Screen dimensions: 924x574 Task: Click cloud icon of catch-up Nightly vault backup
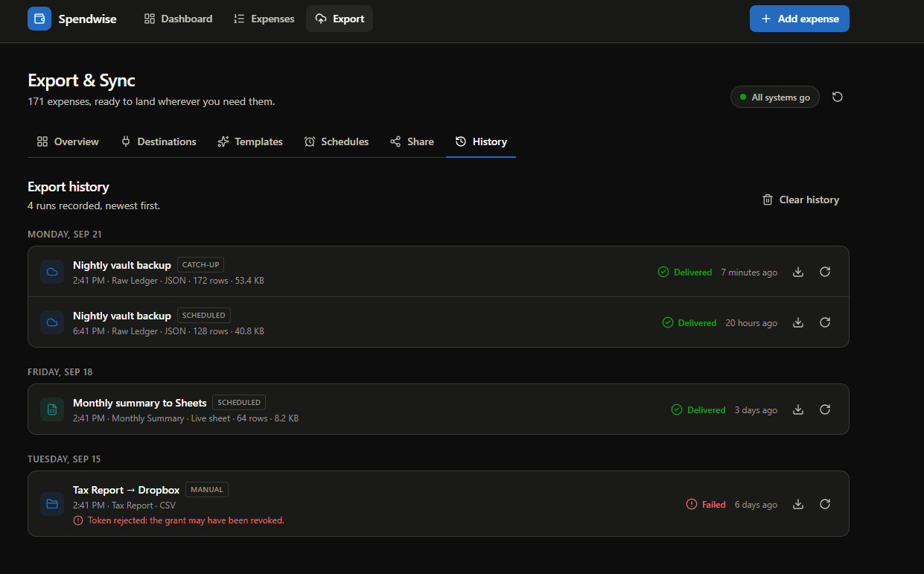[52, 272]
